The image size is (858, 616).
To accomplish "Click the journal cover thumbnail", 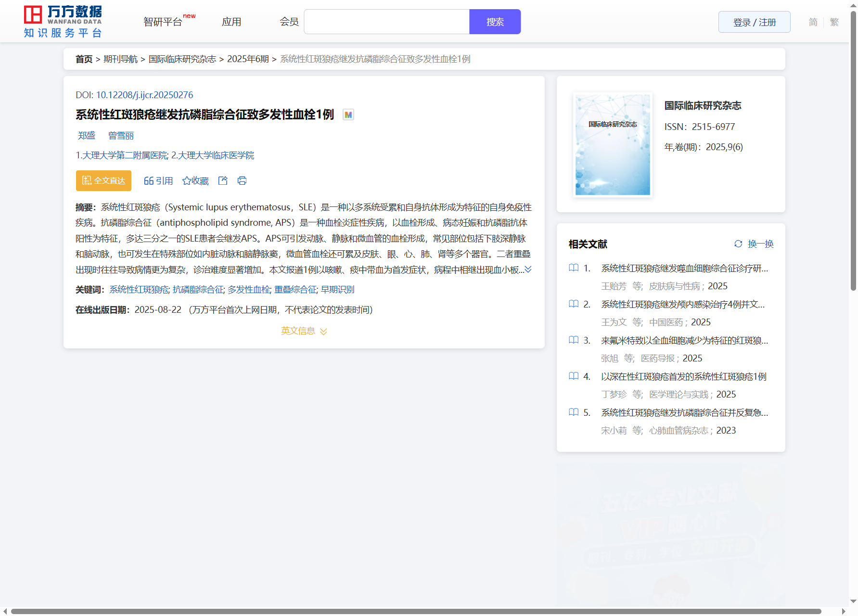I will click(x=613, y=145).
